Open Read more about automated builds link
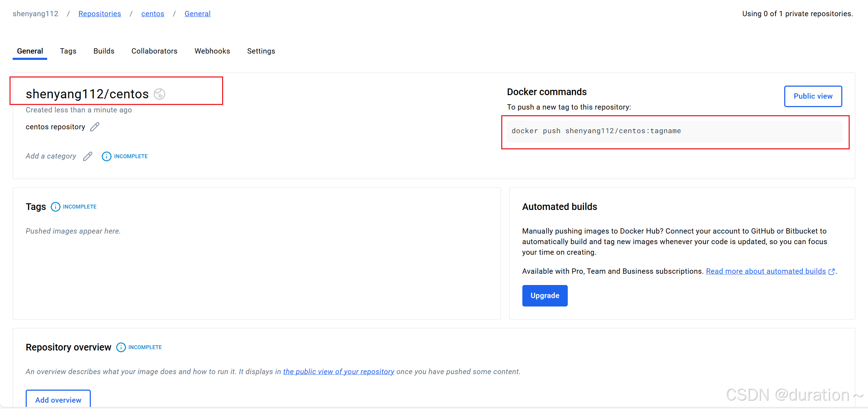 pos(766,271)
